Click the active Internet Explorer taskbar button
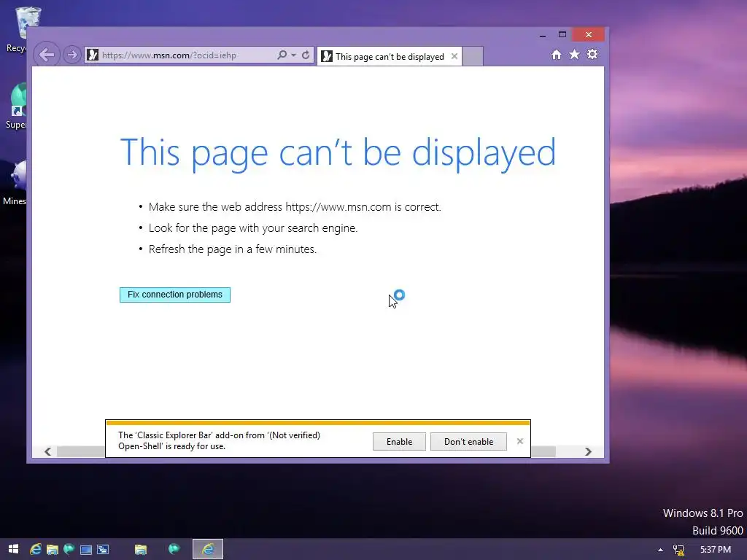 (208, 550)
